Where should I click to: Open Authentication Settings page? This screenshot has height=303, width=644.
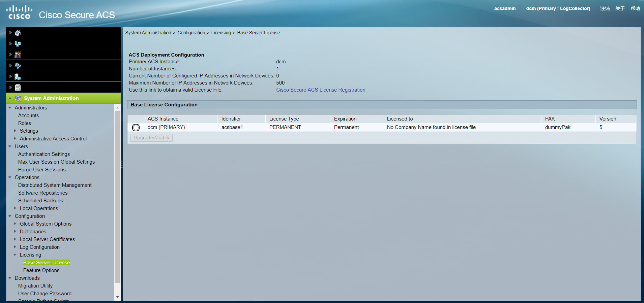(44, 154)
